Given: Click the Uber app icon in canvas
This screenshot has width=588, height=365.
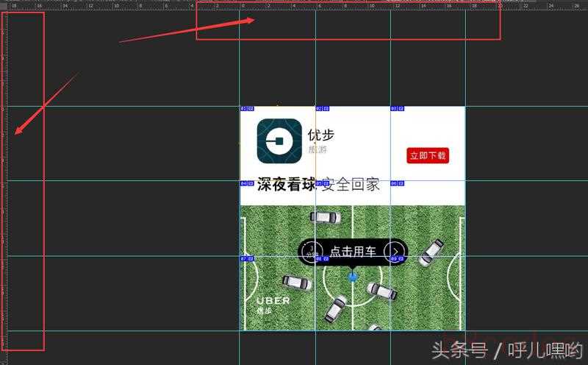Looking at the screenshot, I should pyautogui.click(x=279, y=141).
